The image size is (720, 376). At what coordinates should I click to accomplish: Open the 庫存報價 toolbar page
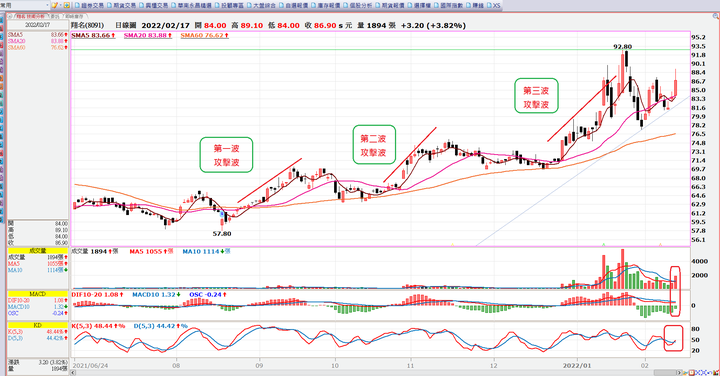click(325, 6)
